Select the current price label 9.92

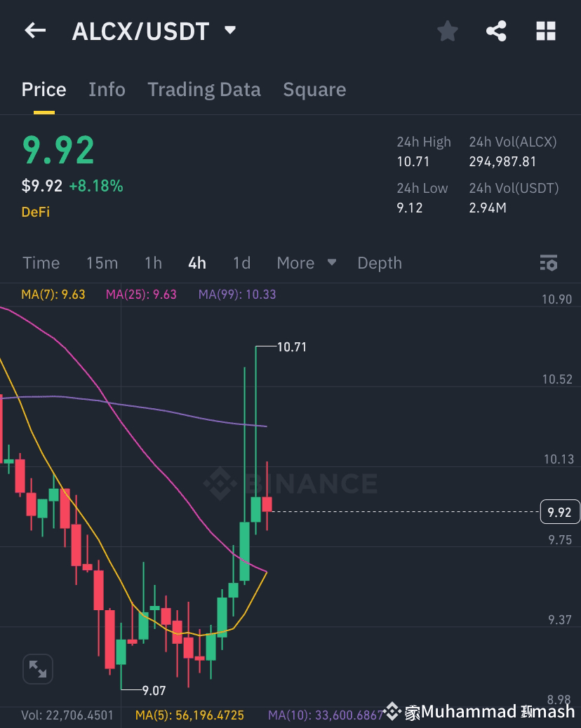click(559, 513)
